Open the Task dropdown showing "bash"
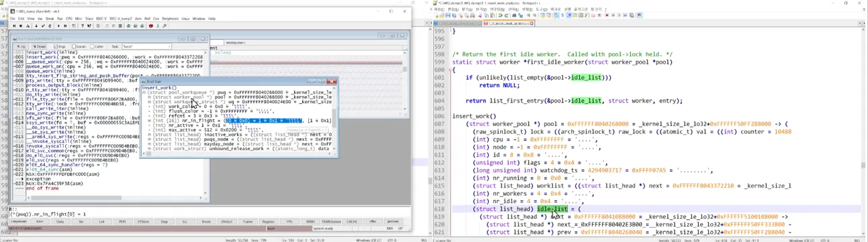 146,46
